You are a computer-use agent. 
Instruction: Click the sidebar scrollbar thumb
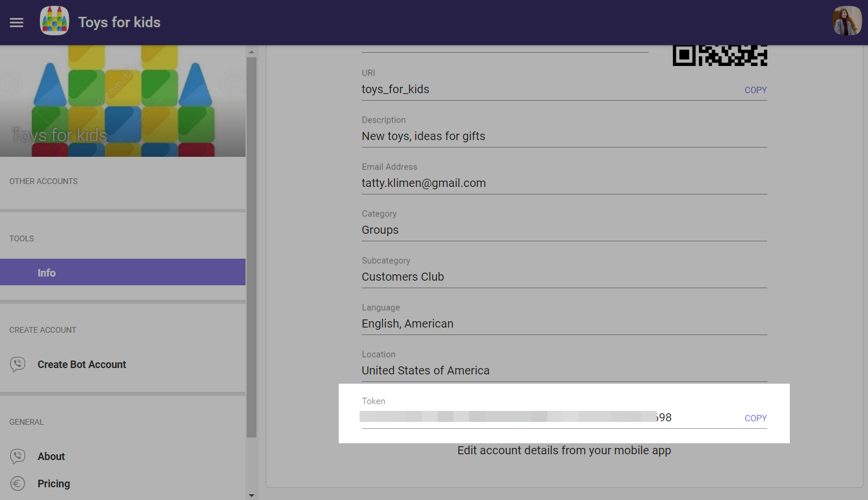point(251,247)
